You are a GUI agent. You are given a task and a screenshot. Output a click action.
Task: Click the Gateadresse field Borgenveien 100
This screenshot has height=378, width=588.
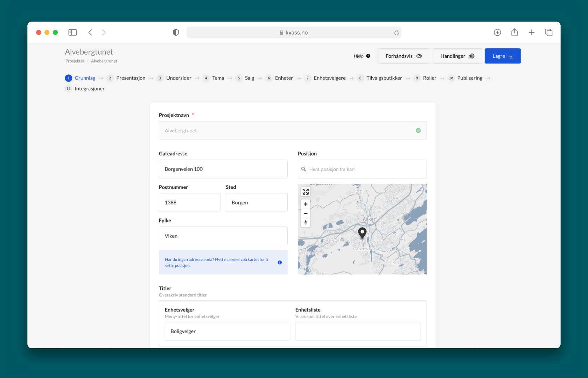click(x=223, y=169)
